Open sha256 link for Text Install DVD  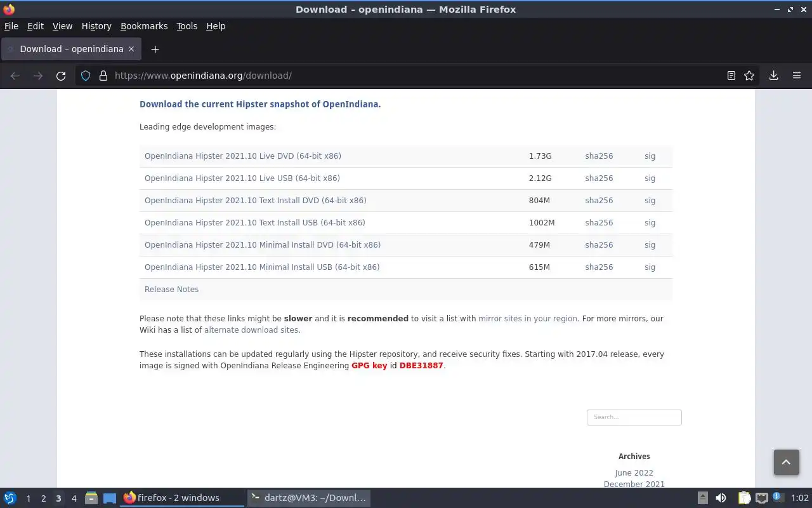click(599, 201)
